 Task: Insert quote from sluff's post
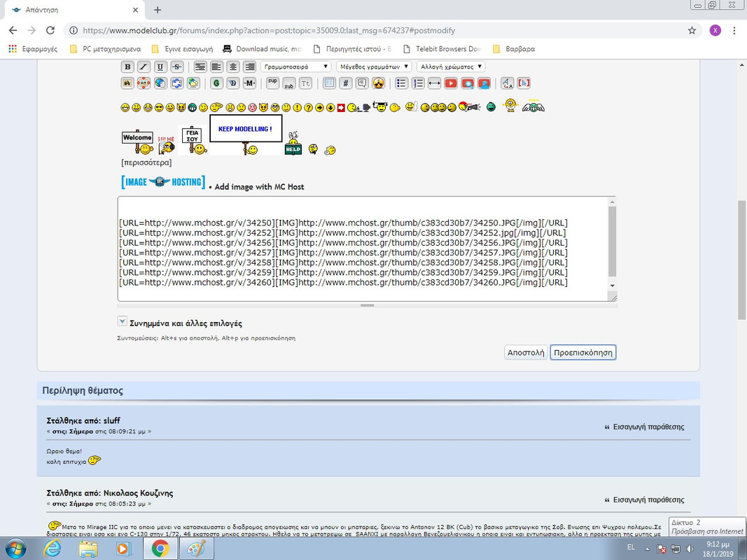[x=644, y=427]
